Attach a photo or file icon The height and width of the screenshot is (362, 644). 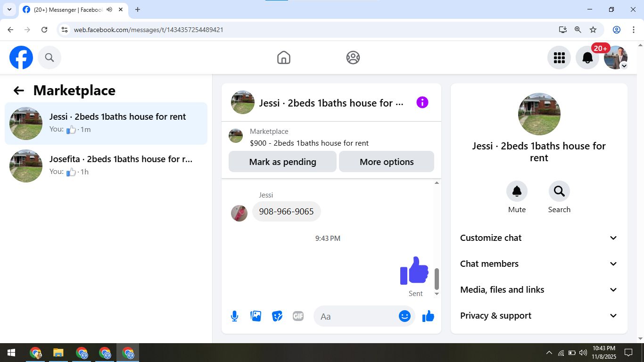(256, 316)
